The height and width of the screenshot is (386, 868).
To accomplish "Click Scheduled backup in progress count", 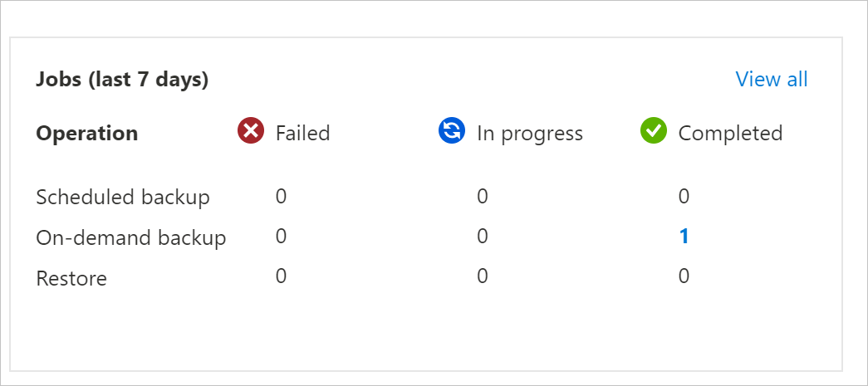I will tap(483, 197).
